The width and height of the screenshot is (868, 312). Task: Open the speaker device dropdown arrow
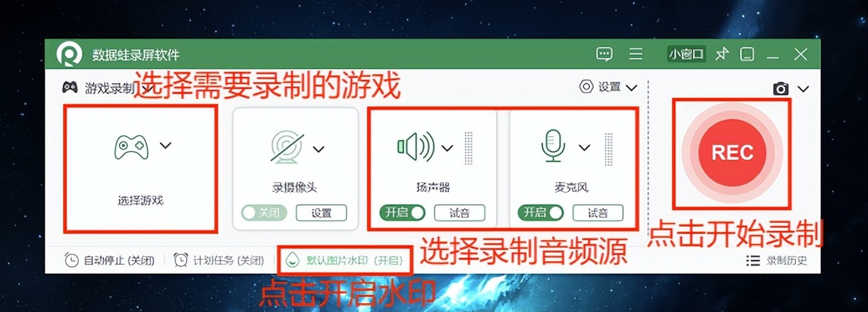pyautogui.click(x=448, y=148)
